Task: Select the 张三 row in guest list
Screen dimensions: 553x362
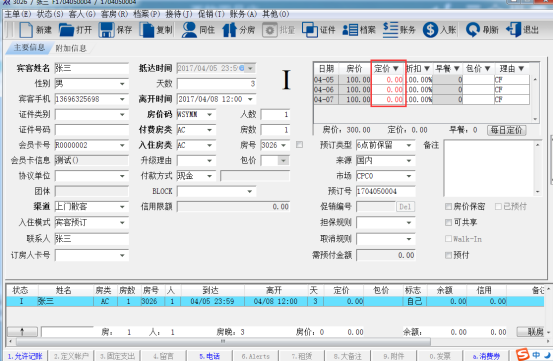Action: [x=275, y=301]
